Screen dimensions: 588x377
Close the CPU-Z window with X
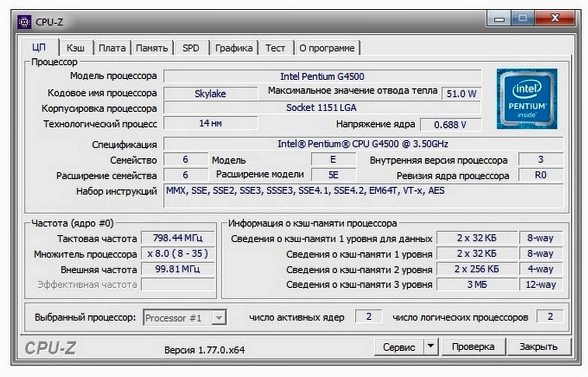click(x=555, y=18)
